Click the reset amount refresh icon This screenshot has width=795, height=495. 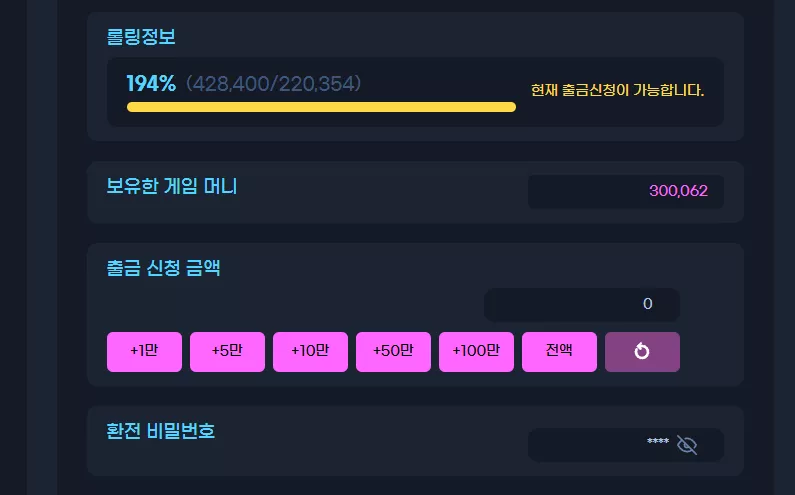pos(642,351)
